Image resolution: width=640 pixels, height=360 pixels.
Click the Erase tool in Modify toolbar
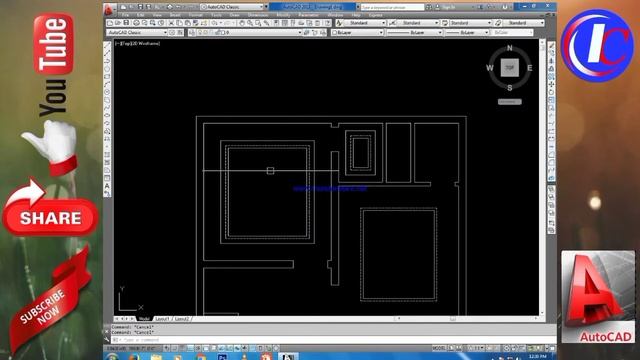pos(551,45)
